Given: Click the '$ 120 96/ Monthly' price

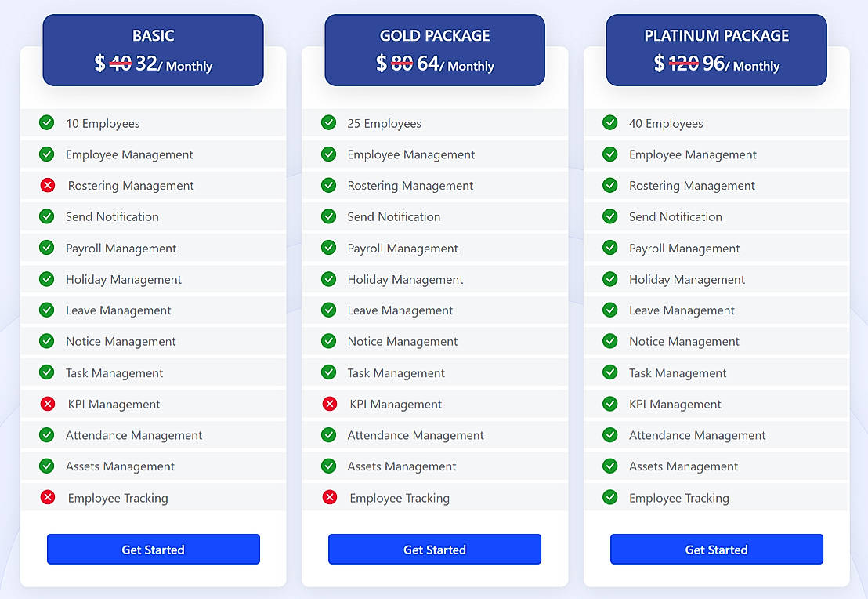Looking at the screenshot, I should (x=716, y=64).
